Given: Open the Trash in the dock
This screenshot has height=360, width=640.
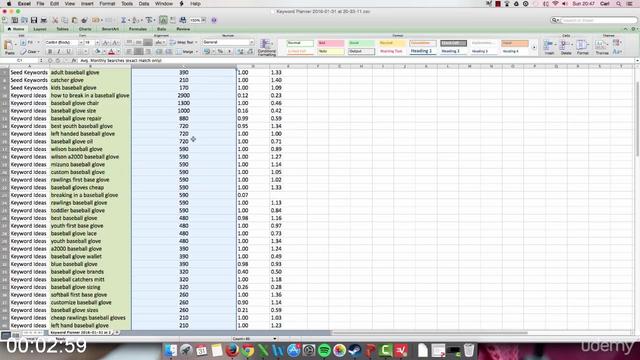Looking at the screenshot, I should click(469, 350).
